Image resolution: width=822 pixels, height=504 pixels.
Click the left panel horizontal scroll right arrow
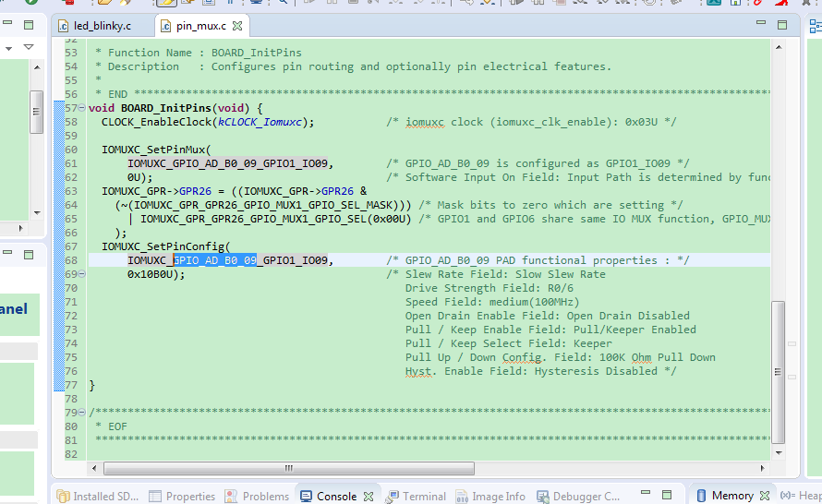[x=21, y=228]
